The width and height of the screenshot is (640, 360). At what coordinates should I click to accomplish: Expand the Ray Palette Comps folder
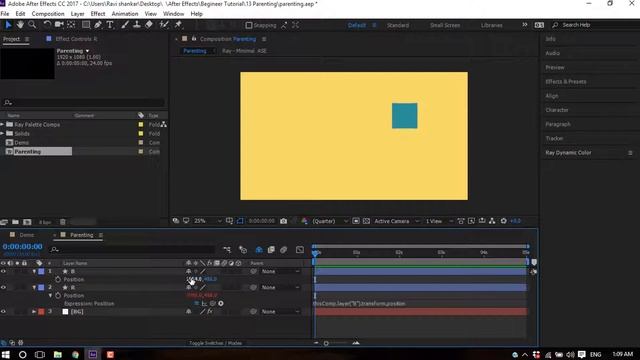2,124
